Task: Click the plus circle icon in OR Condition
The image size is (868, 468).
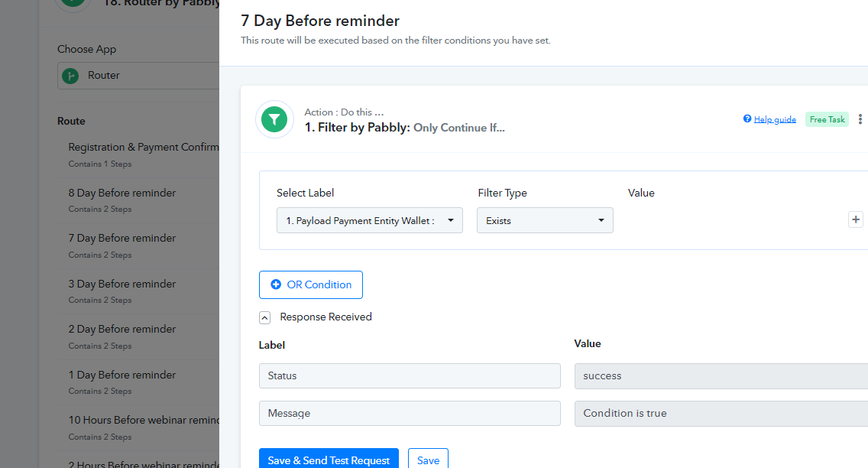Action: (x=276, y=284)
